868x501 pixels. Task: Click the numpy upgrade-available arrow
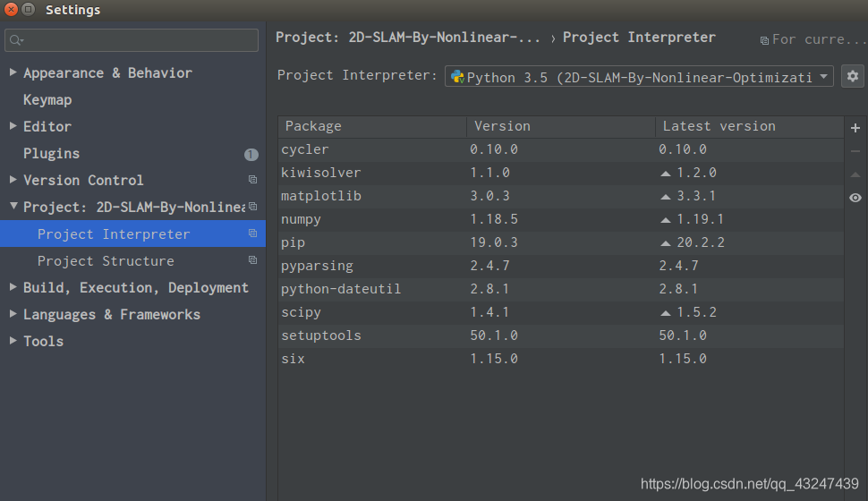(x=666, y=220)
